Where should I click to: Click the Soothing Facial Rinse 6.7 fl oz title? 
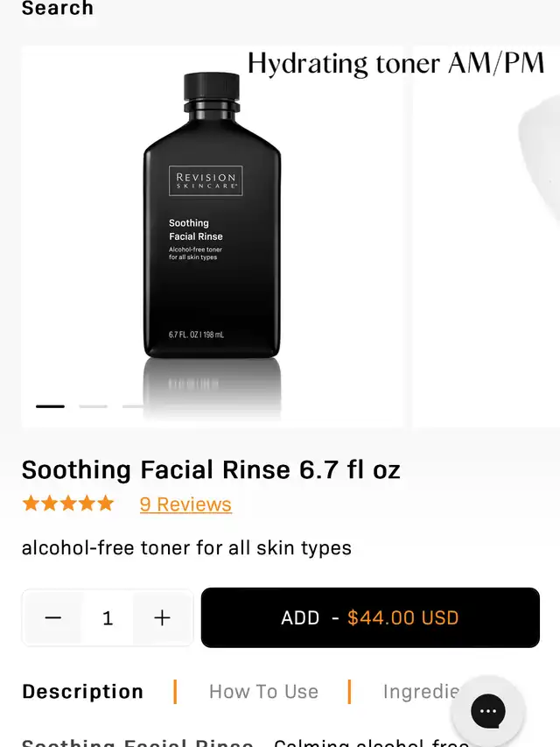tap(211, 469)
